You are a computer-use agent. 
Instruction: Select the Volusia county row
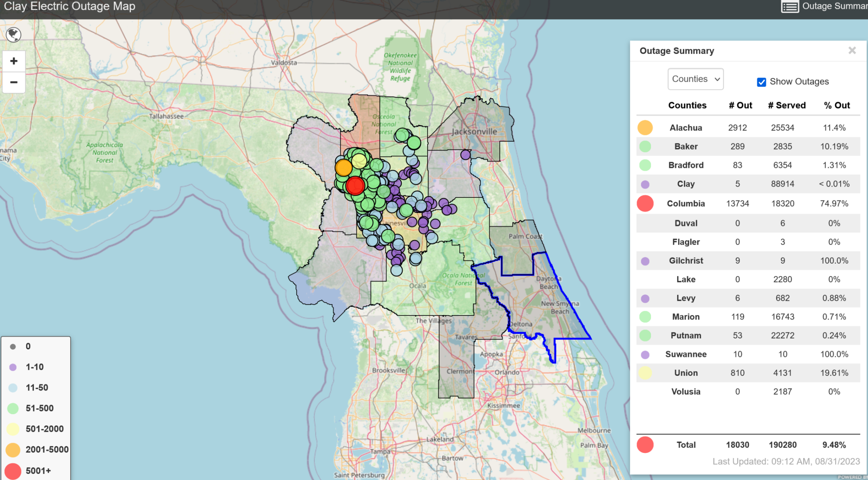pos(748,392)
